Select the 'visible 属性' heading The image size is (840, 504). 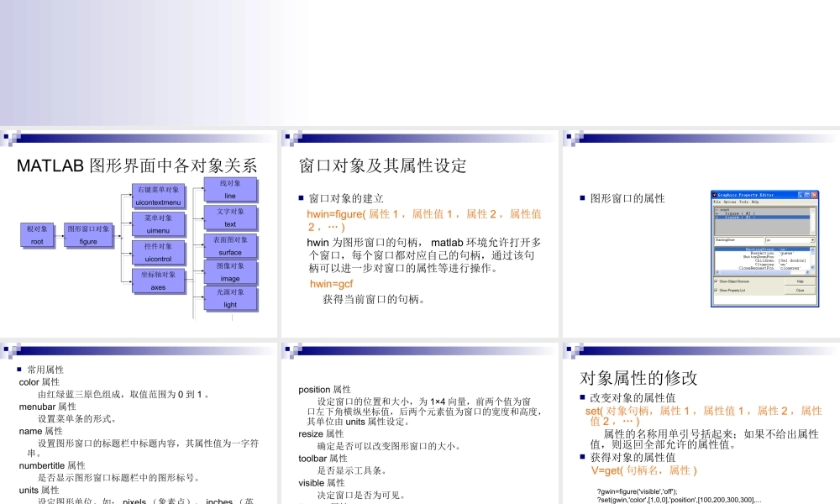click(322, 482)
